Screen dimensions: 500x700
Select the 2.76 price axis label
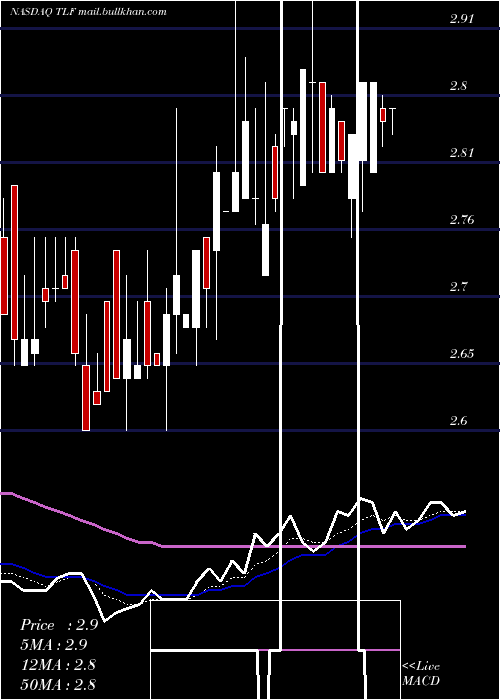point(462,220)
